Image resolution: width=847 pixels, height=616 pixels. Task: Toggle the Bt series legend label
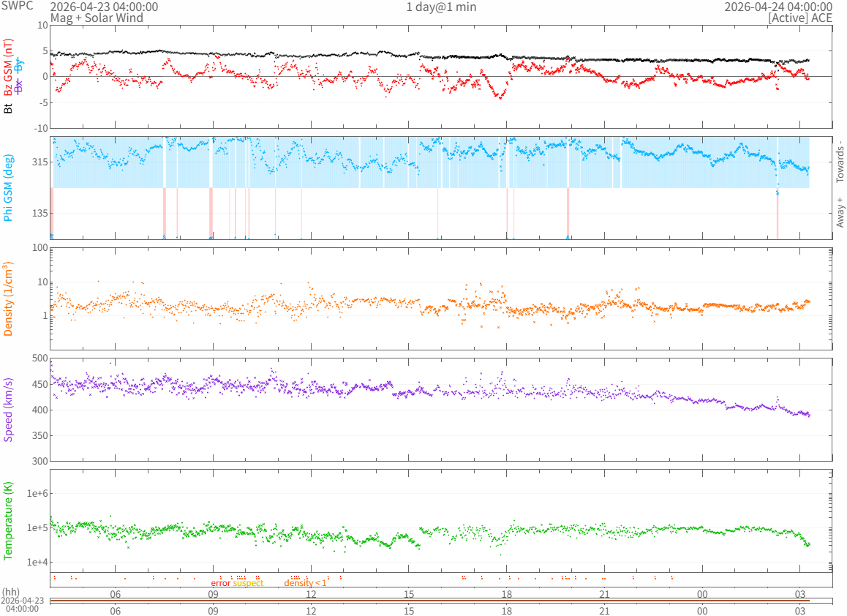coord(9,108)
